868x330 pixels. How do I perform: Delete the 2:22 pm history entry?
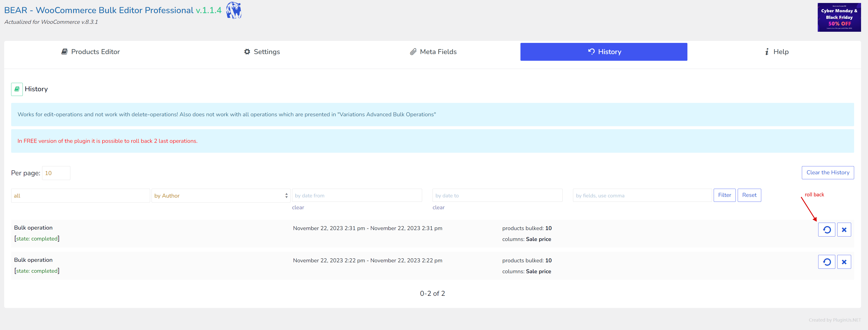pos(844,262)
